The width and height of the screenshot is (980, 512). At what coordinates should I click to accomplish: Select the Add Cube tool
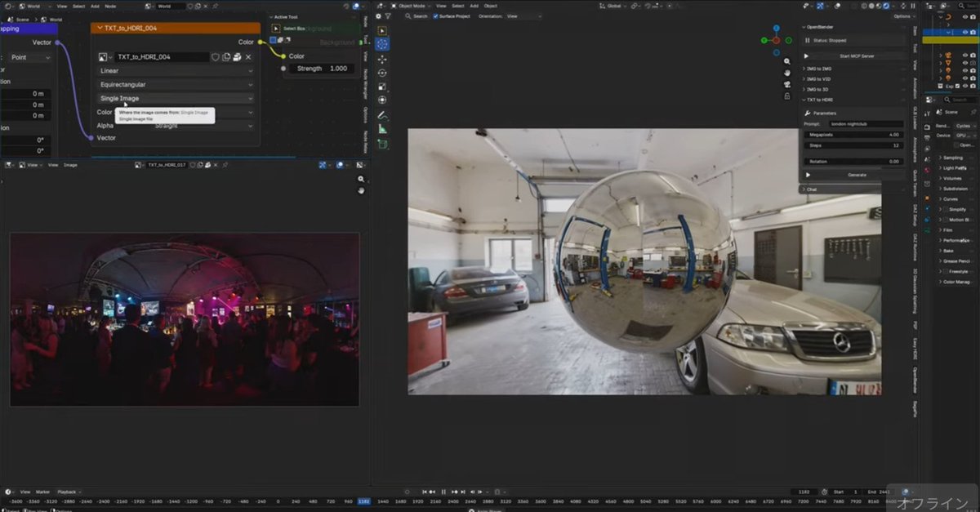click(382, 145)
